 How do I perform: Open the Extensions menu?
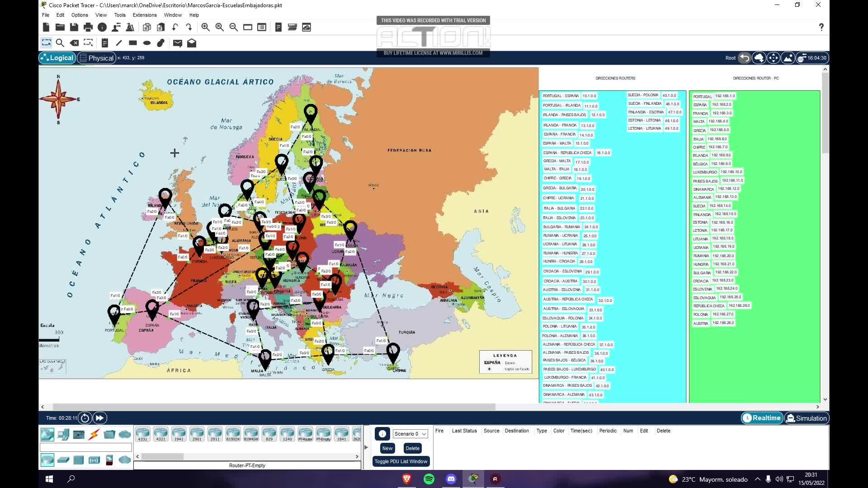coord(144,15)
